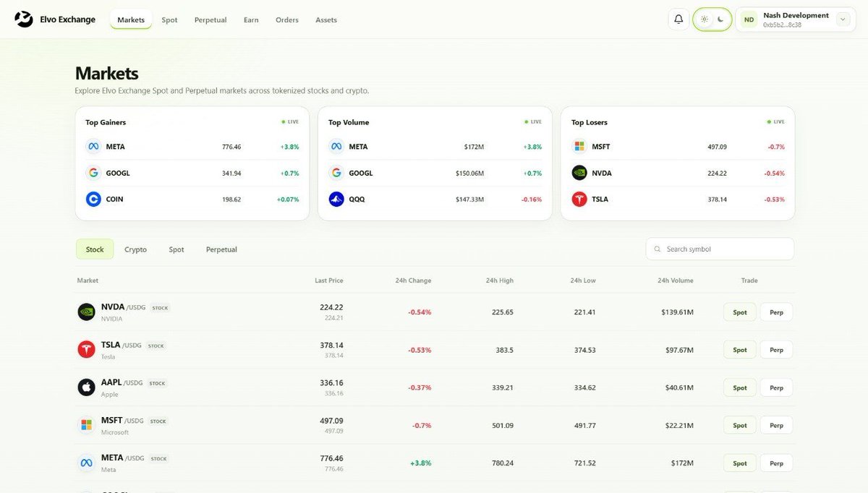Viewport: 868px width, 493px height.
Task: Click Meta logo in market table
Action: [x=86, y=463]
